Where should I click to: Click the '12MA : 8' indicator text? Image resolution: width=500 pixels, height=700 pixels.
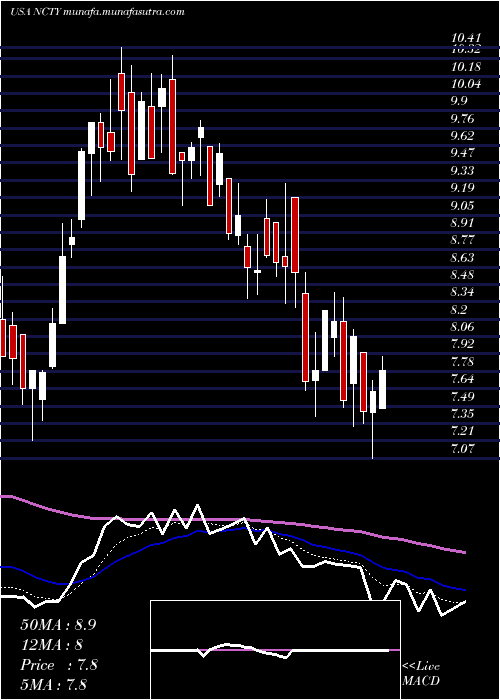pos(51,645)
